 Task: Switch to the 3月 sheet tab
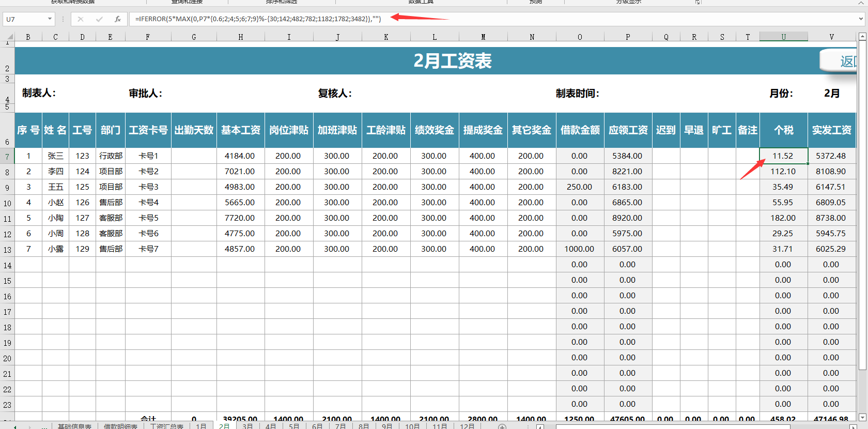pyautogui.click(x=247, y=426)
